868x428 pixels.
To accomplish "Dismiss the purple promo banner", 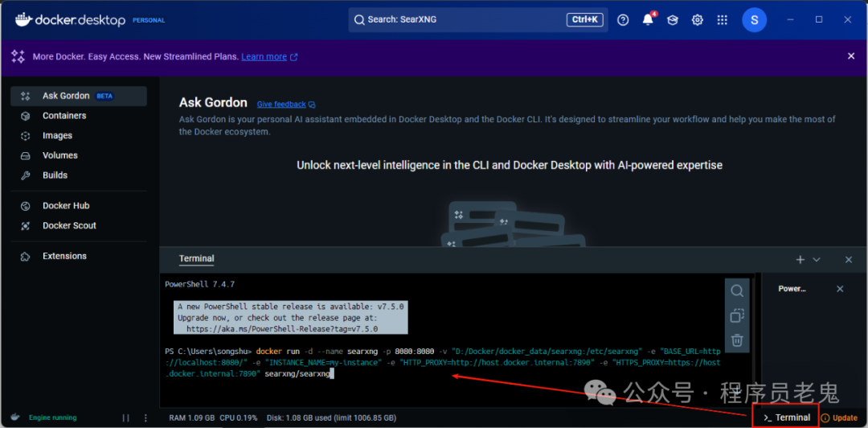I will 851,56.
